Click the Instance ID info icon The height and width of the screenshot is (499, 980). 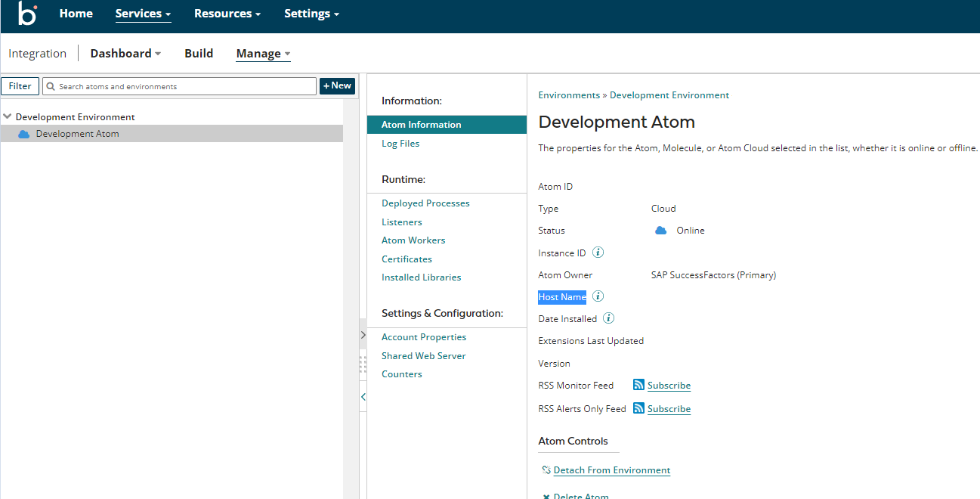598,253
